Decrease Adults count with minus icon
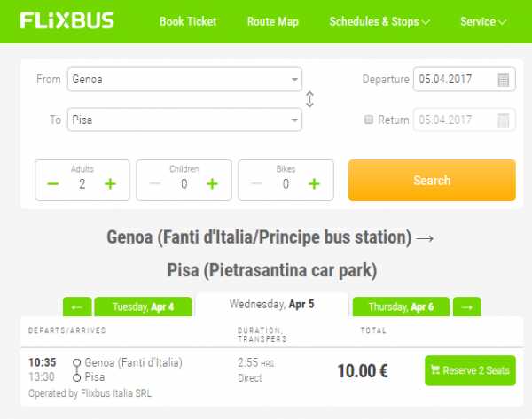This screenshot has height=419, width=532. [53, 184]
